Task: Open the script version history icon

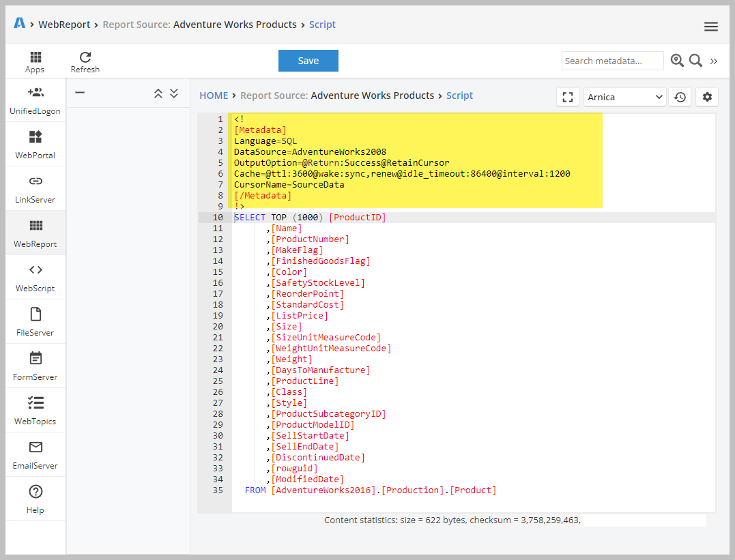Action: [680, 97]
